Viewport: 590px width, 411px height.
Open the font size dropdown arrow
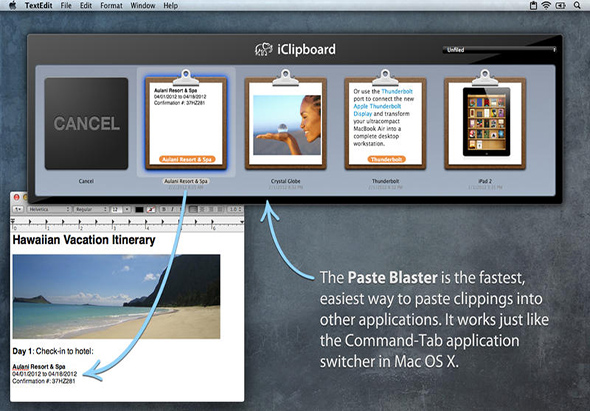click(x=127, y=209)
